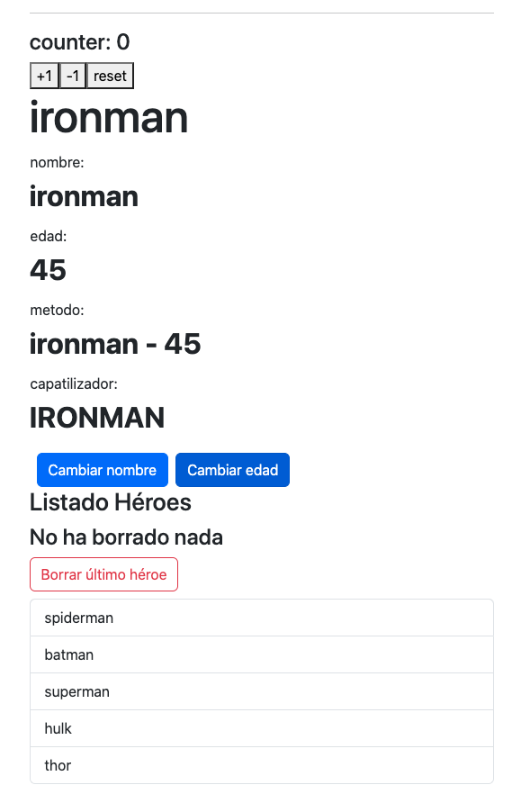
Task: Click the edad: 45 value
Action: tap(47, 269)
